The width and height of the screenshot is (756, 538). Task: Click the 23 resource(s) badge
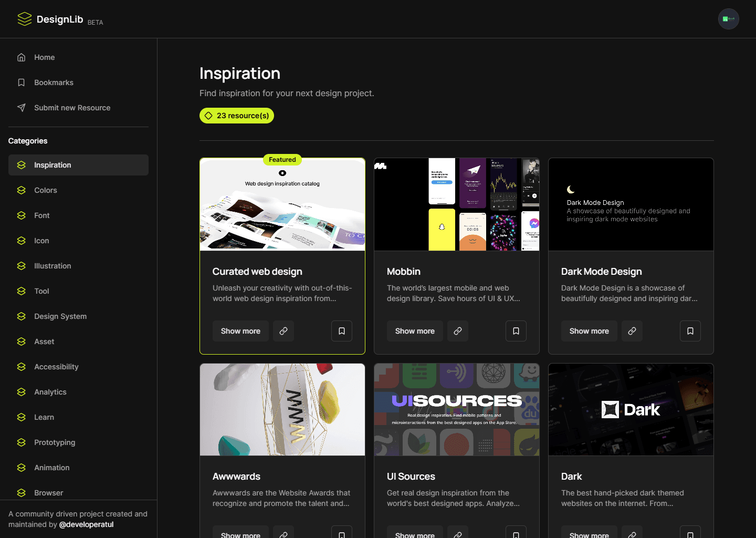click(x=237, y=116)
